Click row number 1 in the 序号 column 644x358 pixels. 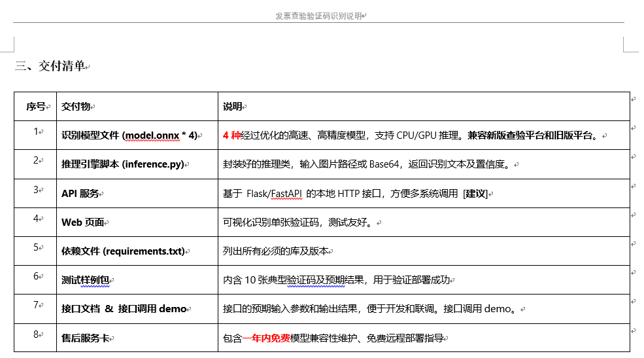click(36, 132)
